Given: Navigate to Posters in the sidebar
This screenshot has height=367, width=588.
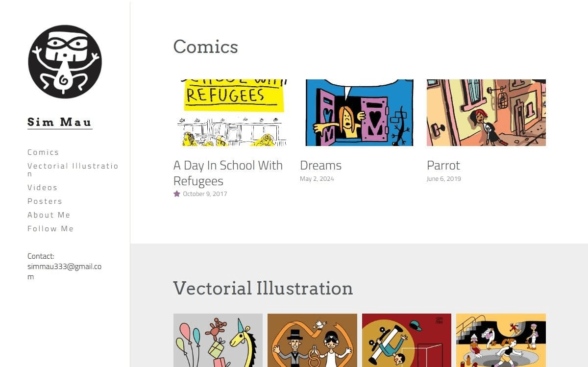Looking at the screenshot, I should (x=45, y=201).
